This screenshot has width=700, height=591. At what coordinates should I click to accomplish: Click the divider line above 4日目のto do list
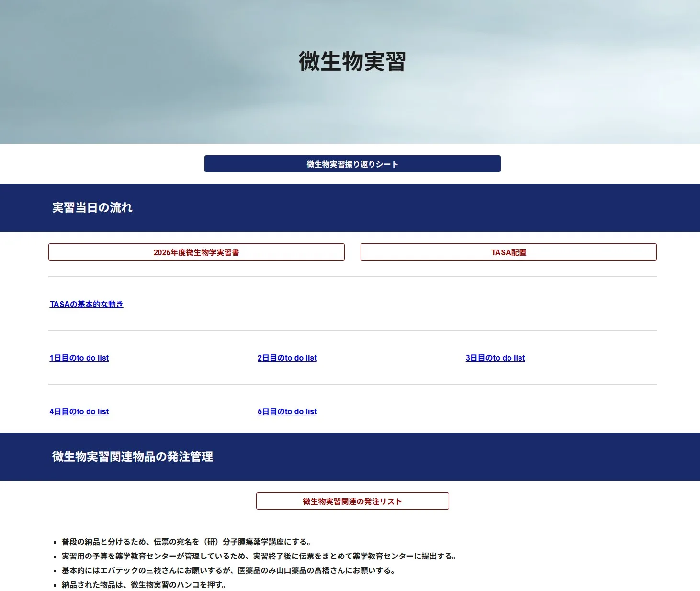click(x=352, y=384)
